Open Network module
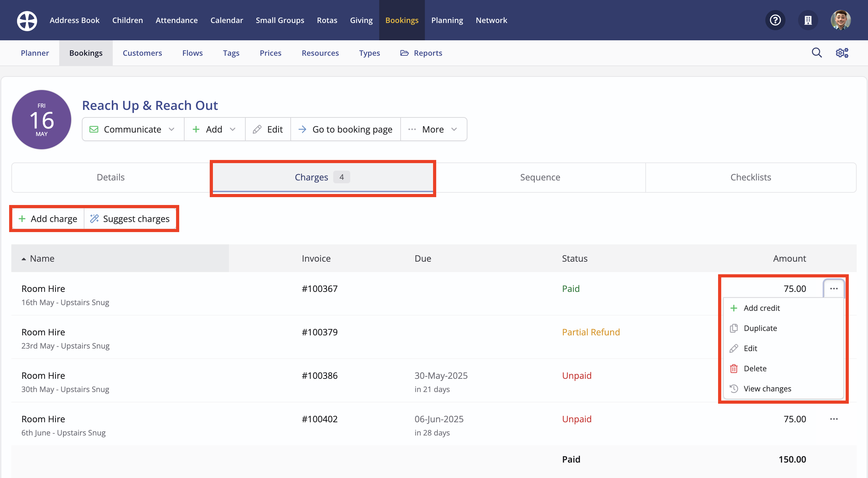Viewport: 868px width, 478px height. [x=491, y=20]
